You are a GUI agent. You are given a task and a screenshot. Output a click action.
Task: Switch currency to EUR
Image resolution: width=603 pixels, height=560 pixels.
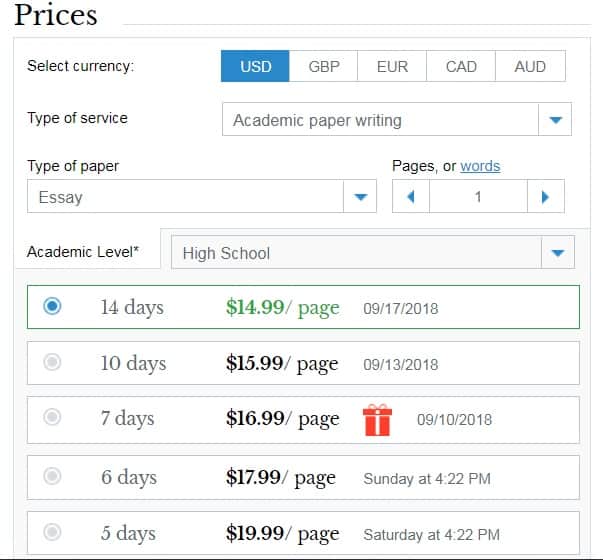392,66
